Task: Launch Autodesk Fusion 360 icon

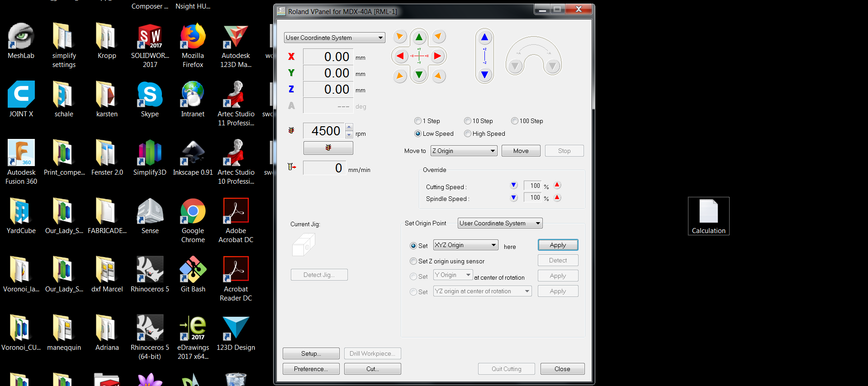Action: pos(21,162)
